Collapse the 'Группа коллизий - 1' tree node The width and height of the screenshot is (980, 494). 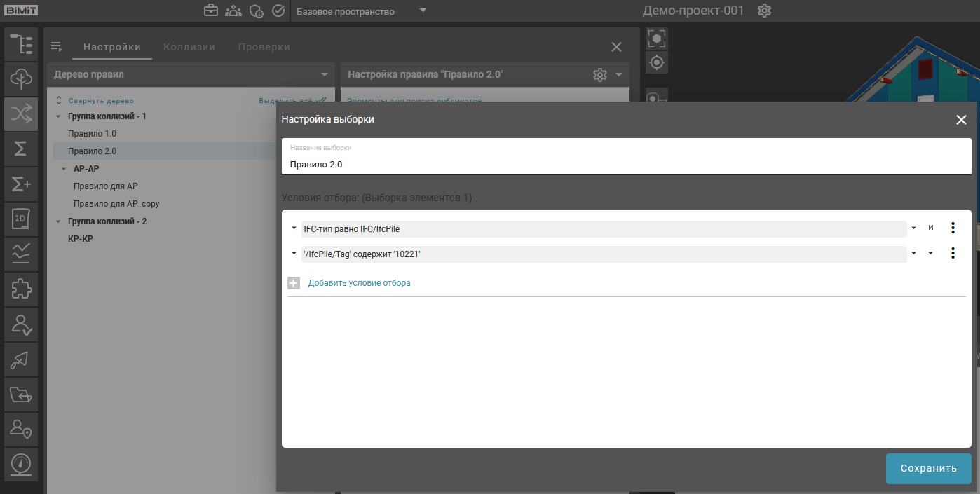59,116
